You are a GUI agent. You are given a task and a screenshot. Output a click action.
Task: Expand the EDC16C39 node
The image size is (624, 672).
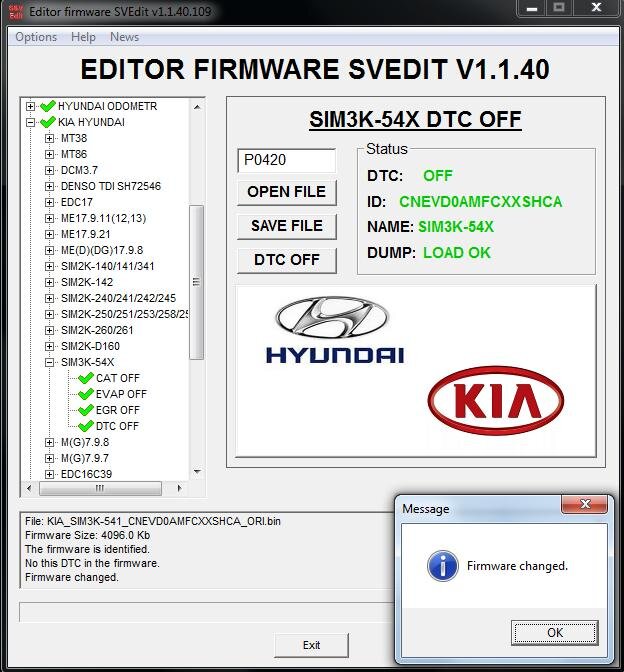click(49, 474)
